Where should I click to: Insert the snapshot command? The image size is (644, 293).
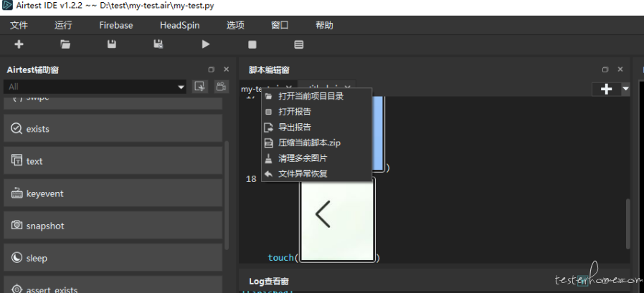pyautogui.click(x=113, y=225)
